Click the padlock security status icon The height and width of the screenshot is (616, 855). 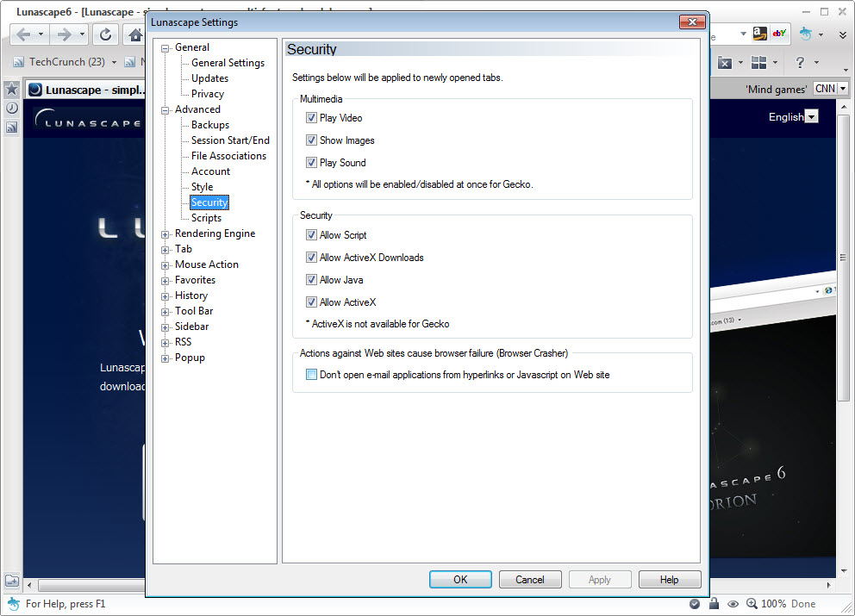click(714, 603)
